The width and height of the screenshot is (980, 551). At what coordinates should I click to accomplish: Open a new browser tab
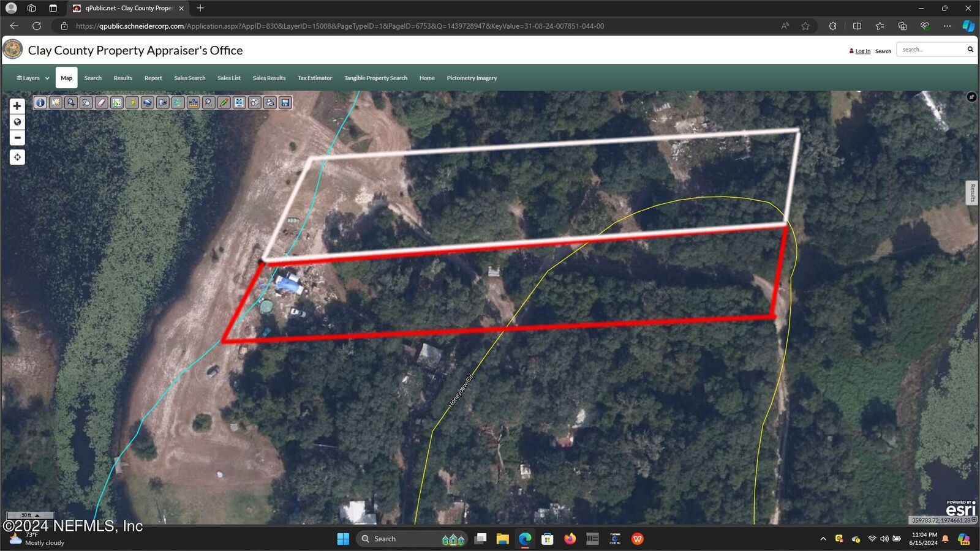[200, 8]
